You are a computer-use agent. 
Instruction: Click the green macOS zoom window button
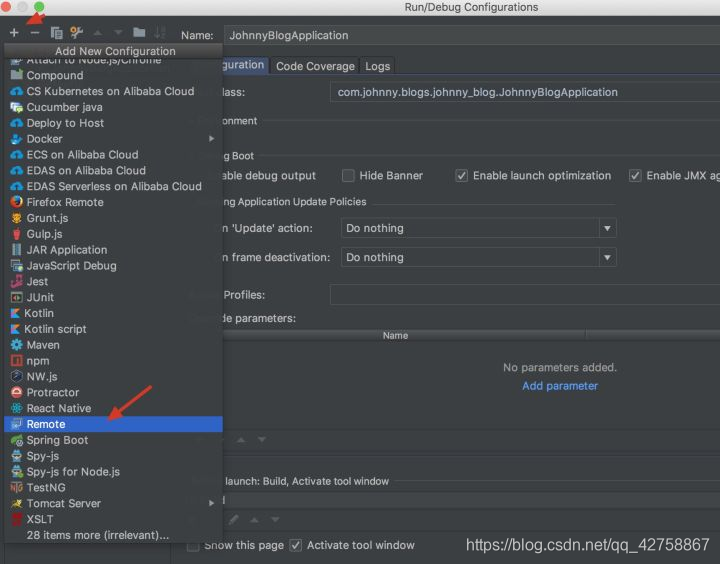pos(39,6)
